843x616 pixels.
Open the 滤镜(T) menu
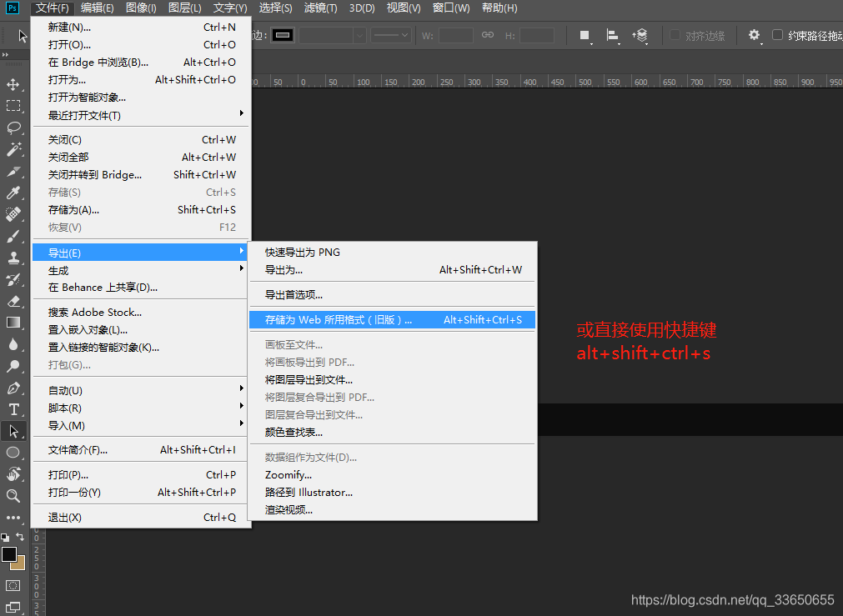tap(320, 8)
